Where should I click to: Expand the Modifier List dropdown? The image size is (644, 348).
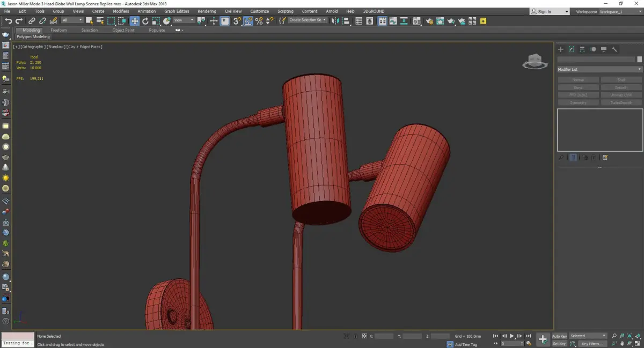pos(599,69)
